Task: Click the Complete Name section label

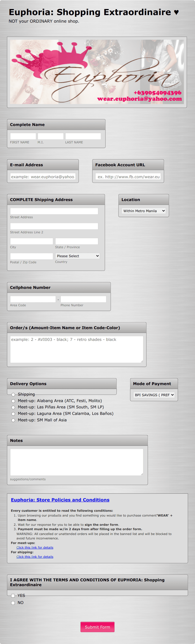Action: coord(27,125)
